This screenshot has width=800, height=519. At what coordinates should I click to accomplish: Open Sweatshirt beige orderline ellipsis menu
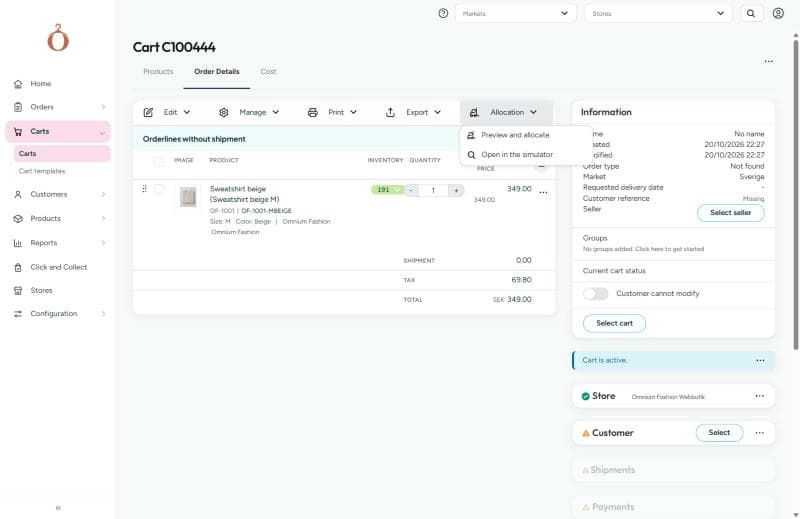(x=543, y=192)
